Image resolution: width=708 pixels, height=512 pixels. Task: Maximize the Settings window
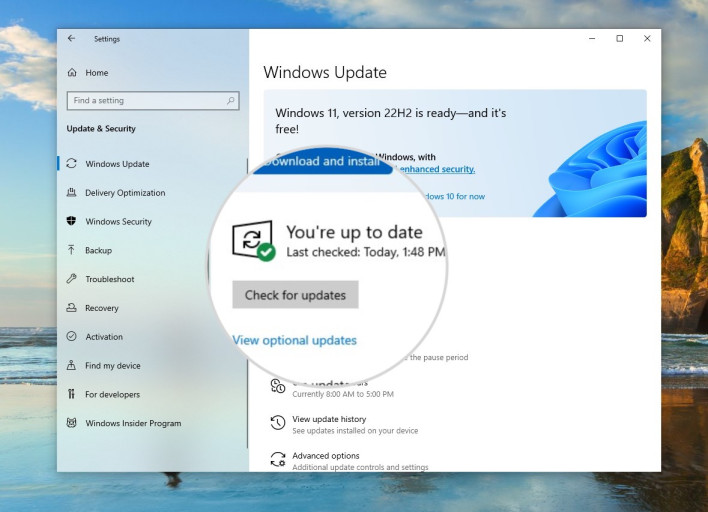coord(620,39)
